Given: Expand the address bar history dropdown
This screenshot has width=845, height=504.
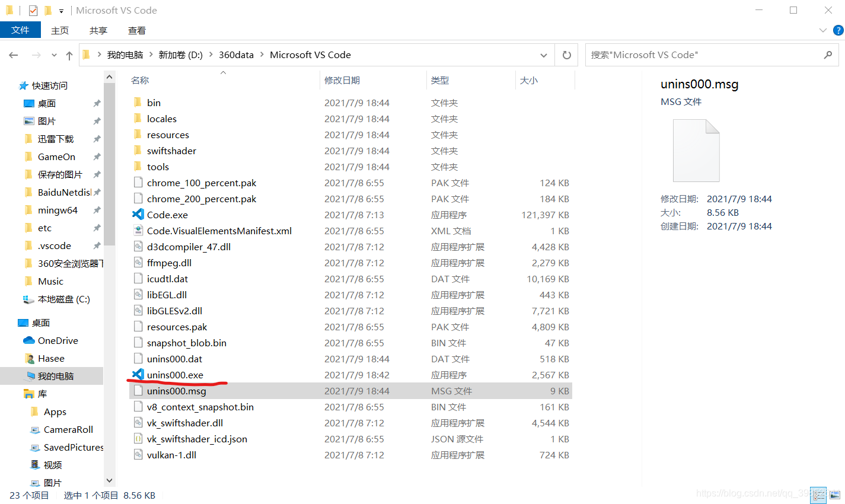Looking at the screenshot, I should pyautogui.click(x=544, y=55).
